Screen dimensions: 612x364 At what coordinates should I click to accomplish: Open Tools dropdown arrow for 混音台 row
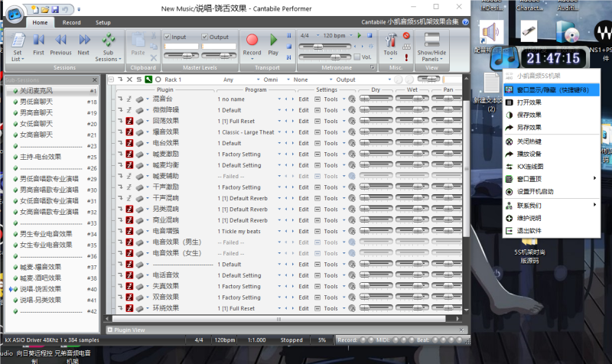click(343, 99)
